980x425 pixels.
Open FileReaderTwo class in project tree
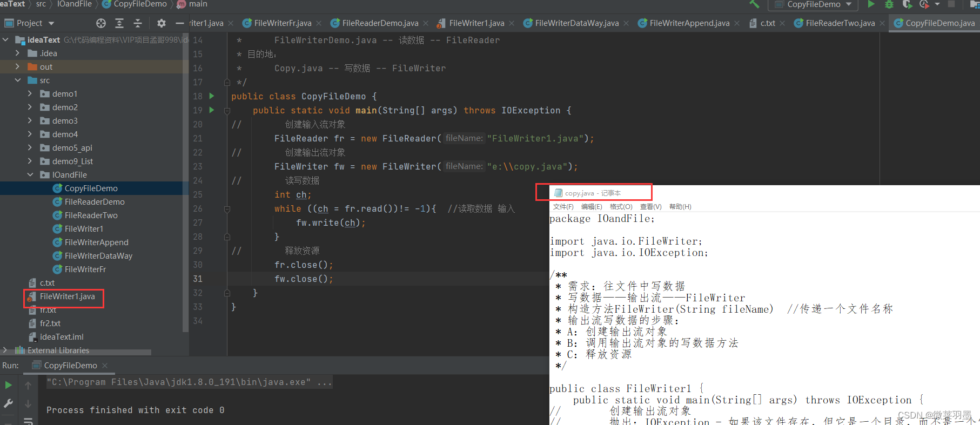pyautogui.click(x=91, y=215)
